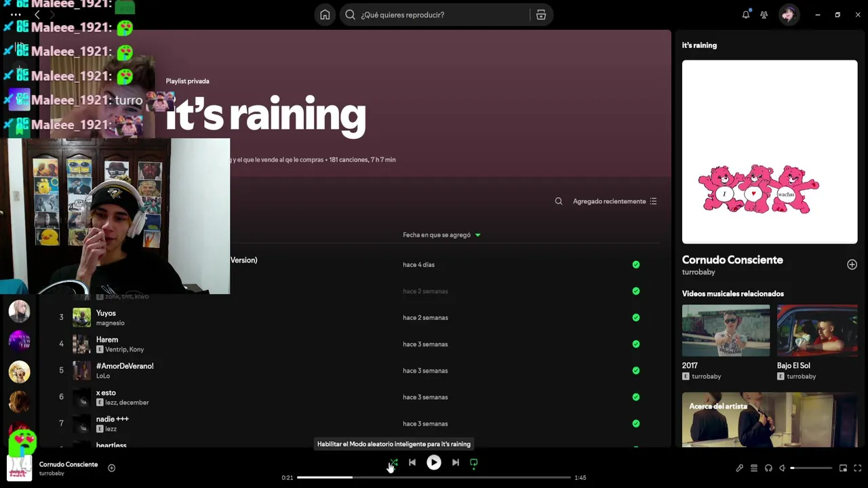Click the song row 'Harem'

pyautogui.click(x=349, y=344)
